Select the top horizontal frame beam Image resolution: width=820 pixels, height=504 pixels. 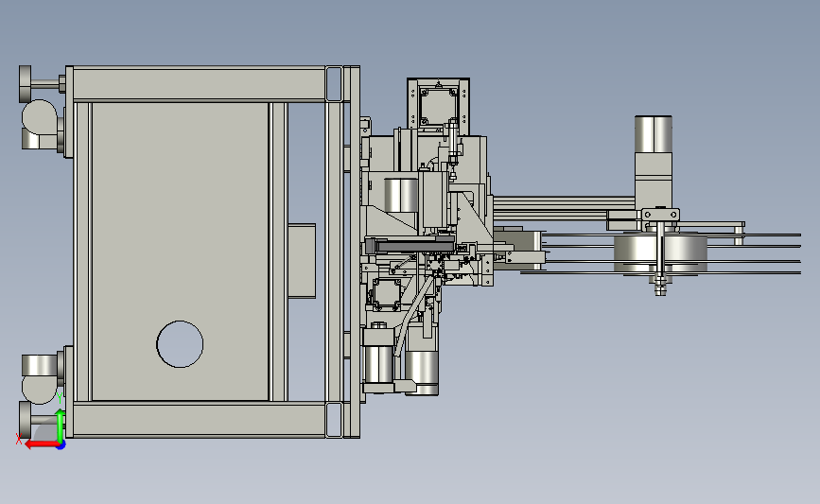199,83
